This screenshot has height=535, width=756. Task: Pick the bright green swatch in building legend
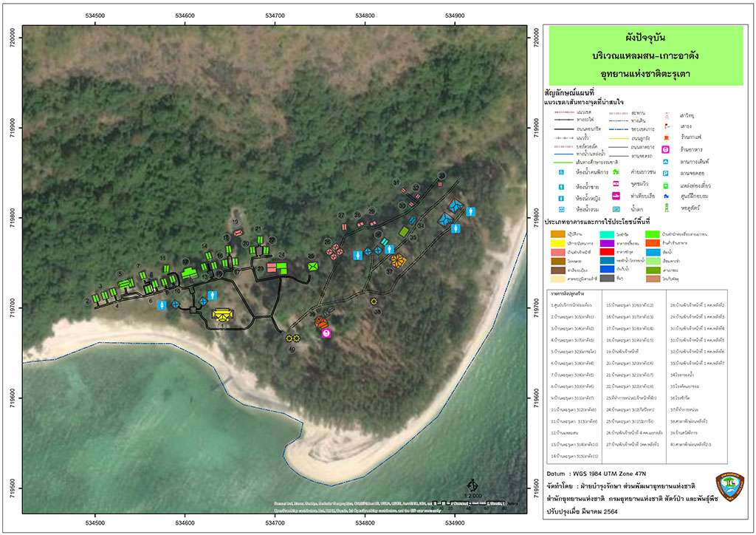653,234
